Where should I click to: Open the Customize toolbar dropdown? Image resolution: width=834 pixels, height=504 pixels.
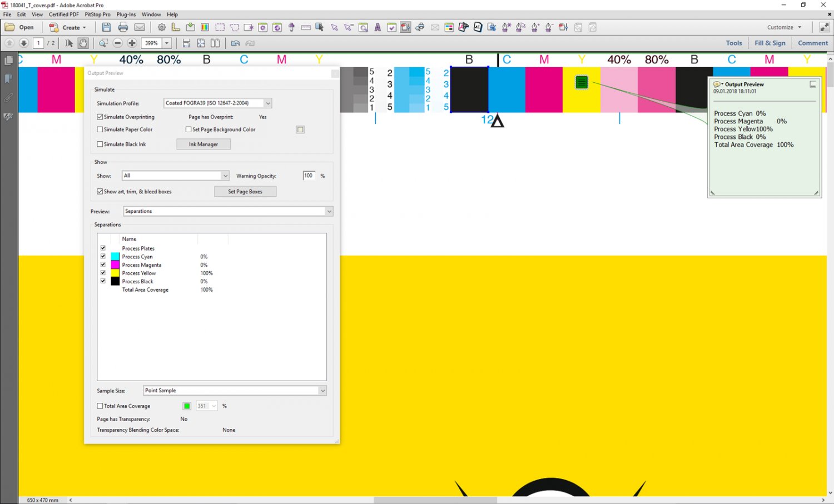[x=785, y=27]
